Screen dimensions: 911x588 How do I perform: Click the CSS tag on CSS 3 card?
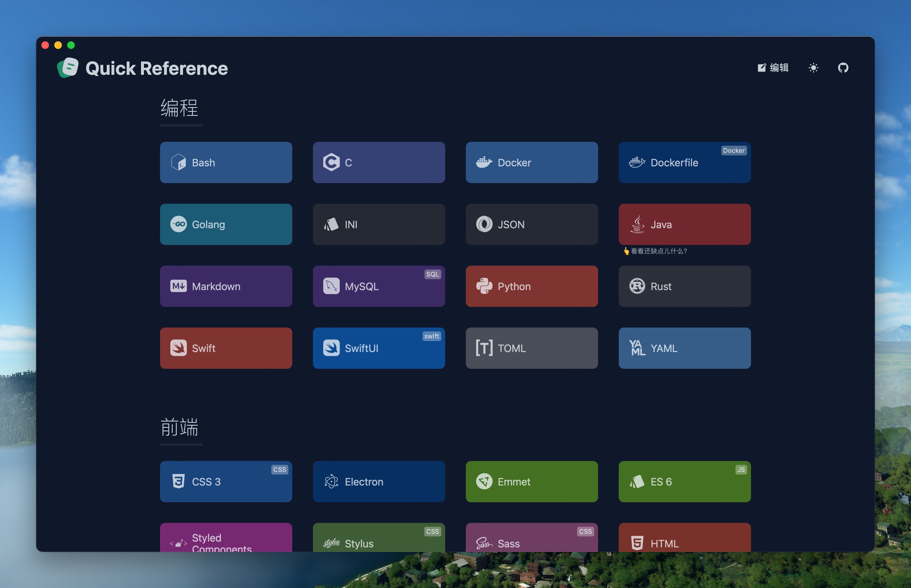pyautogui.click(x=280, y=470)
